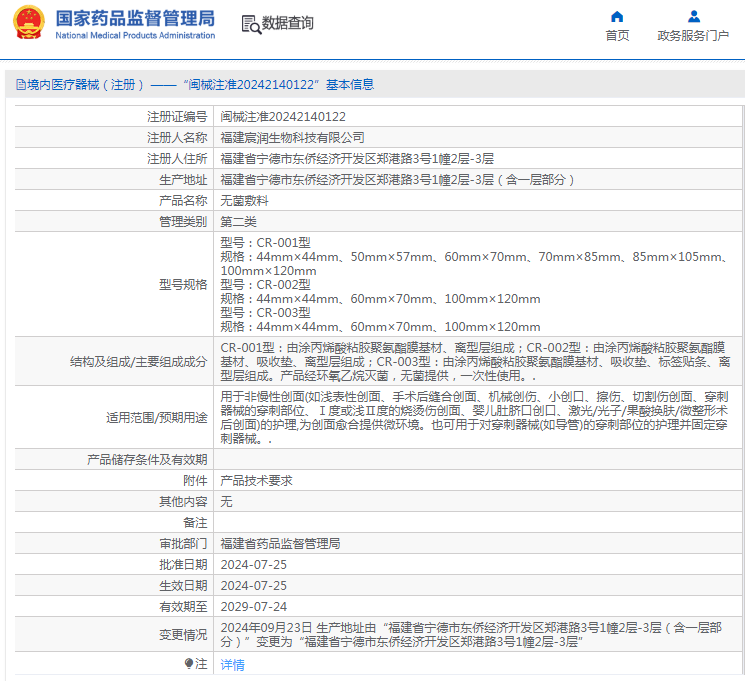Click 型号：CR-003型 line
This screenshot has height=681, width=745.
[x=265, y=313]
